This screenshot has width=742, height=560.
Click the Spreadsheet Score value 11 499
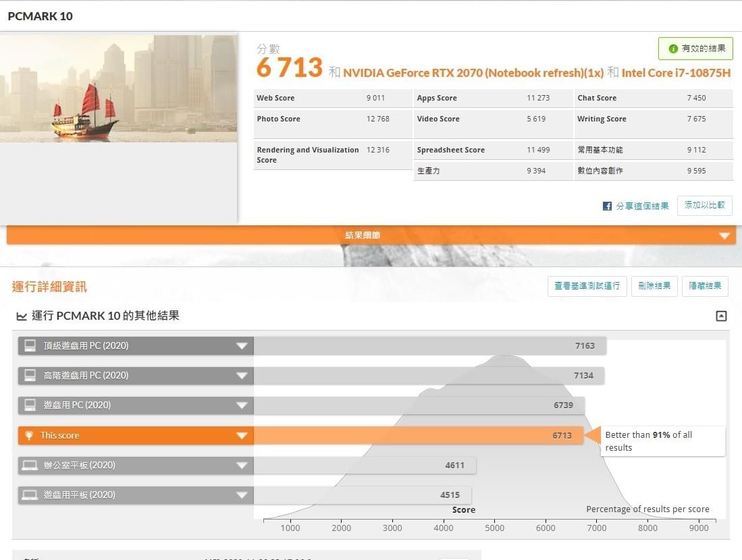click(538, 150)
